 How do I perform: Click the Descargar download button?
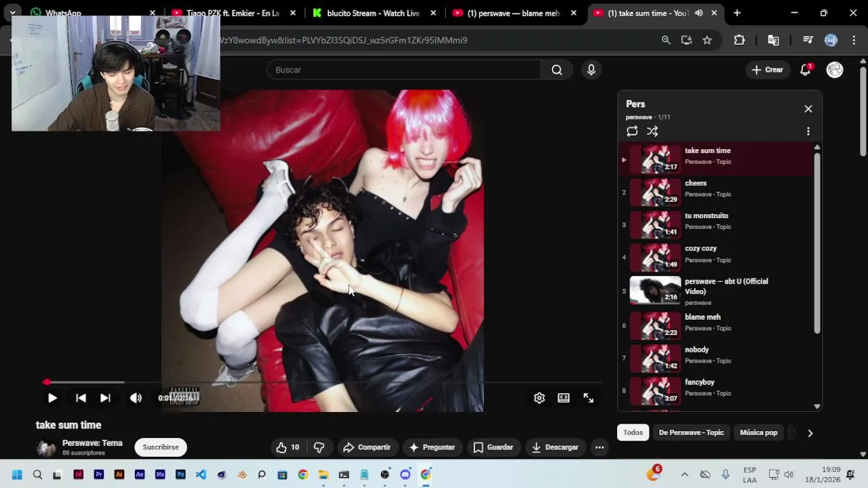pos(555,447)
